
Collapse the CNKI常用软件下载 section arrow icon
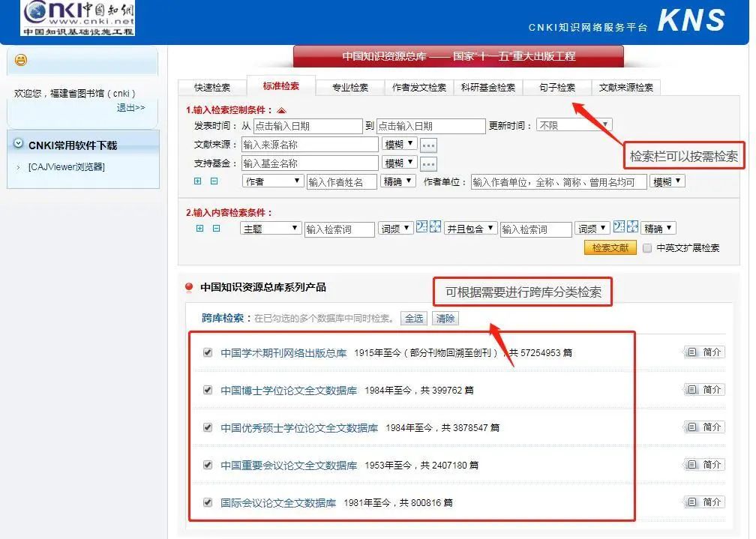point(18,144)
